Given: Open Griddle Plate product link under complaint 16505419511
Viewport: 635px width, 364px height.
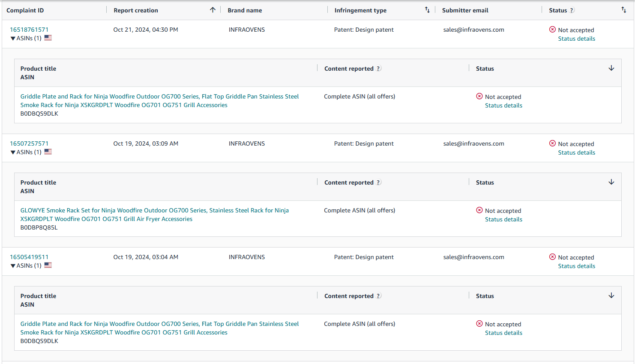Looking at the screenshot, I should [x=160, y=328].
